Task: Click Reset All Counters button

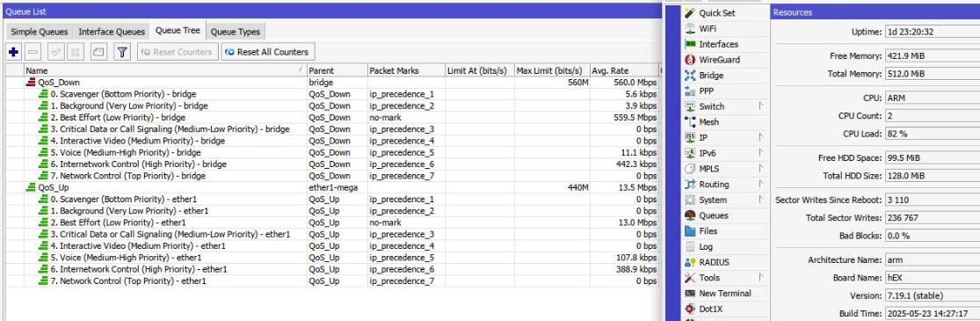Action: tap(267, 52)
